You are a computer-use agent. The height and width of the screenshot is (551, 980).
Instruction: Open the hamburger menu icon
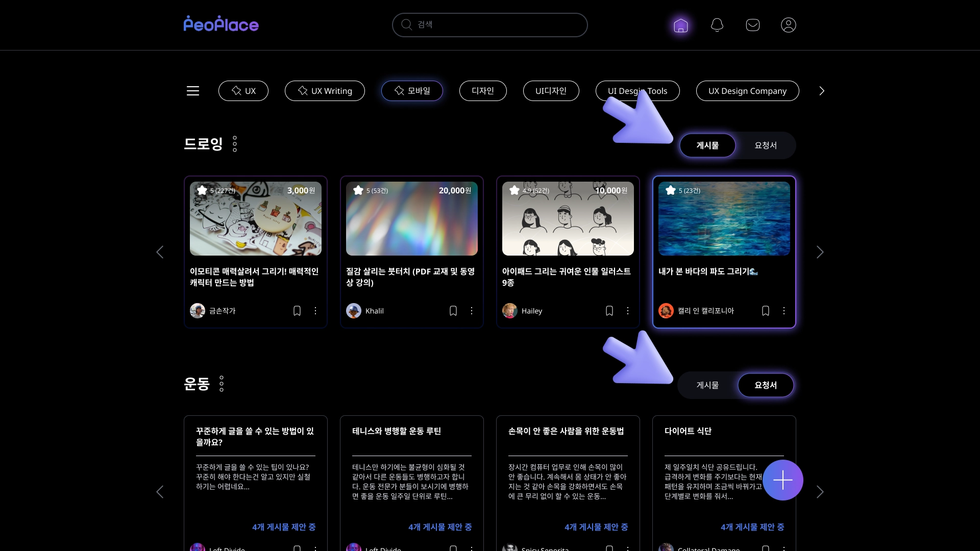point(193,91)
